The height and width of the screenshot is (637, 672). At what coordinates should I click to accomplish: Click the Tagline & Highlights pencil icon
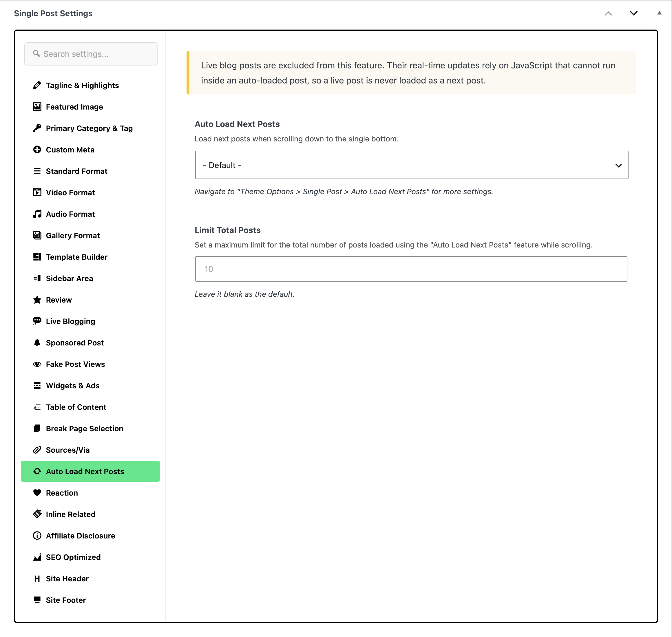pos(37,85)
